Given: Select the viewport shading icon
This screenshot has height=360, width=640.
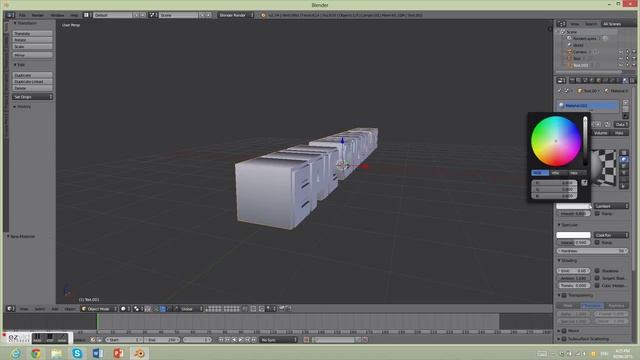Looking at the screenshot, I should click(x=124, y=309).
